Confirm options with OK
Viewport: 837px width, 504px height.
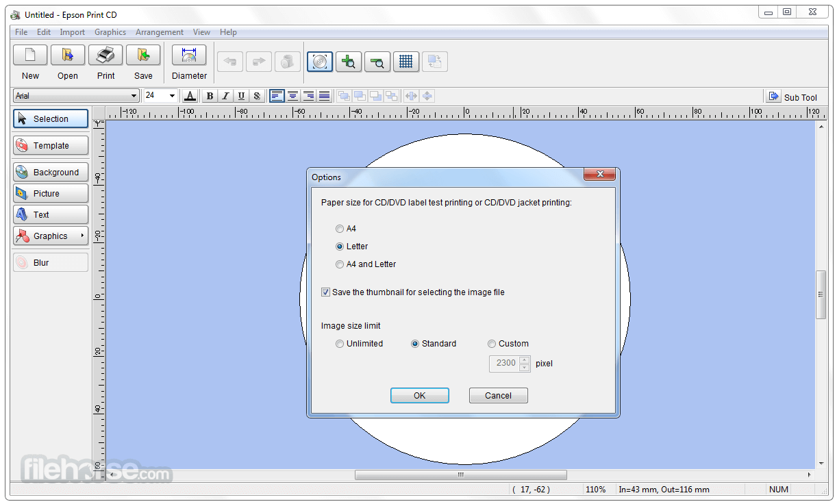420,395
